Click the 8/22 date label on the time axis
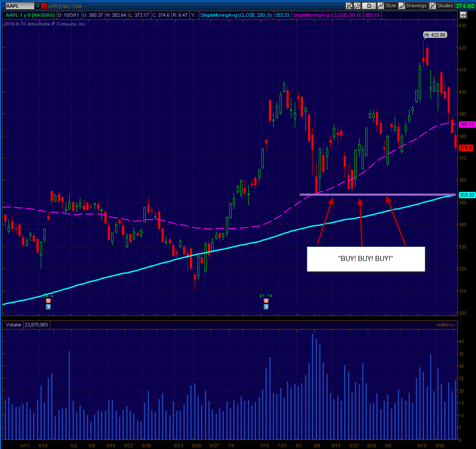The width and height of the screenshot is (476, 449). click(x=354, y=446)
